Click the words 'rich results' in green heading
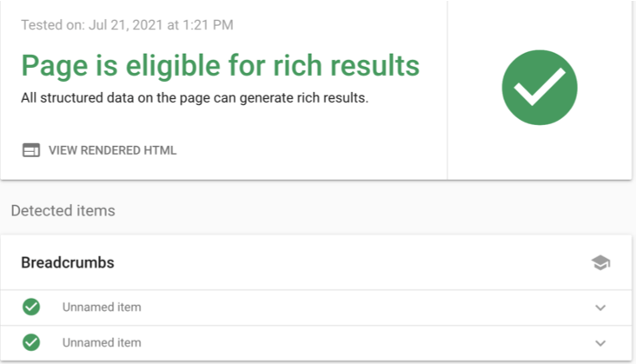Screen dimensions: 637x364 click(x=346, y=65)
